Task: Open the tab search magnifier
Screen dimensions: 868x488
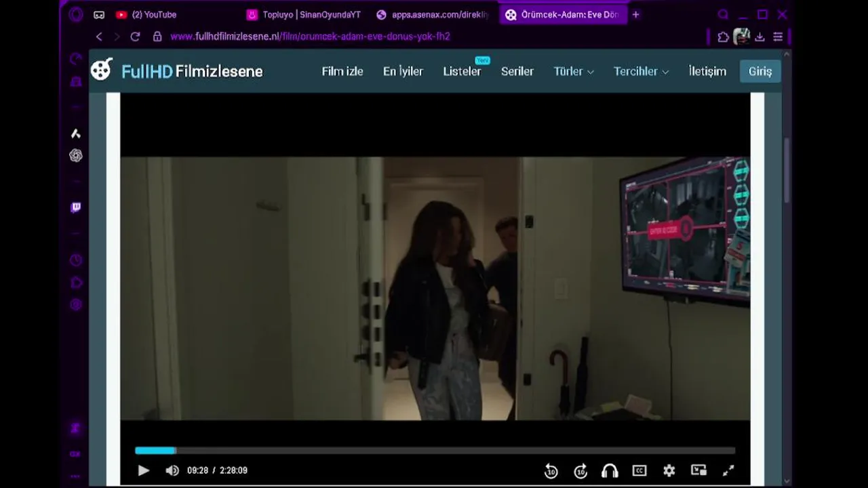Action: 723,14
